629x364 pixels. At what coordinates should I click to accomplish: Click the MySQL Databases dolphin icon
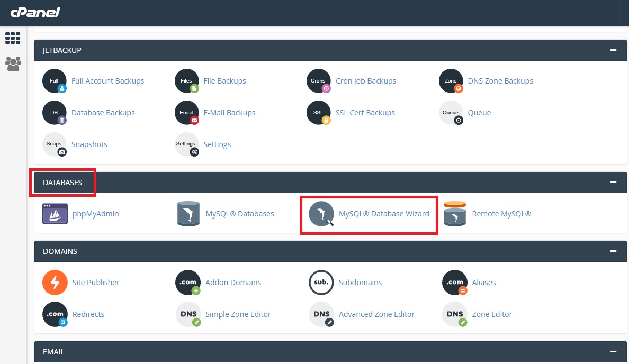click(x=188, y=214)
